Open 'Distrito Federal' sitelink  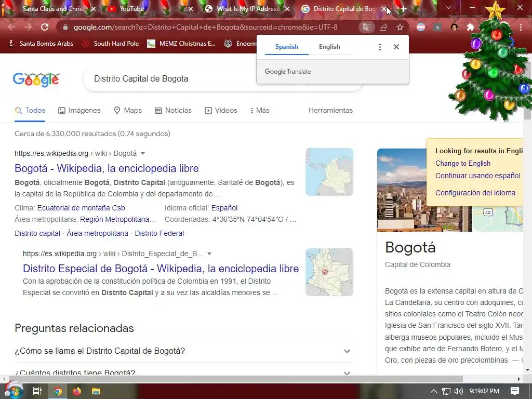click(x=159, y=233)
